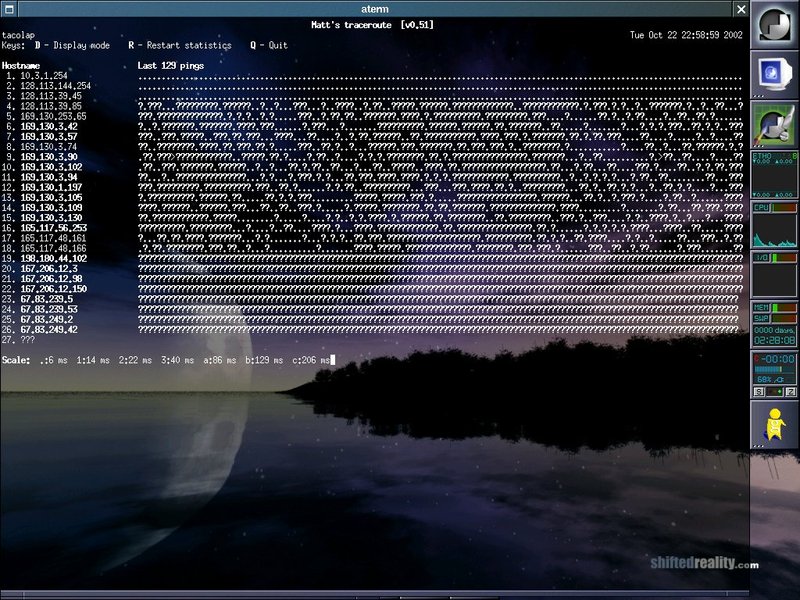Click scale entry '3:40 ms'
The height and width of the screenshot is (600, 800).
click(x=178, y=360)
